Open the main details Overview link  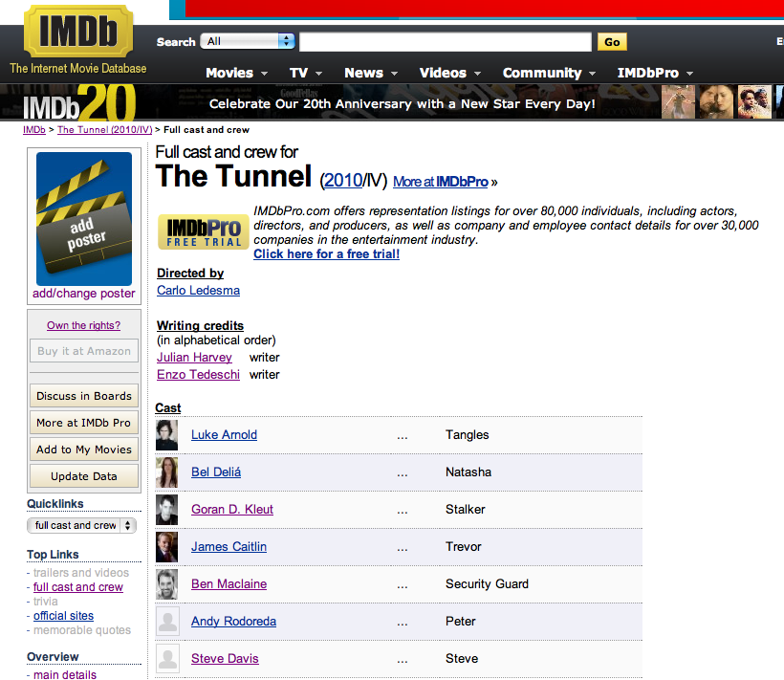coord(65,675)
